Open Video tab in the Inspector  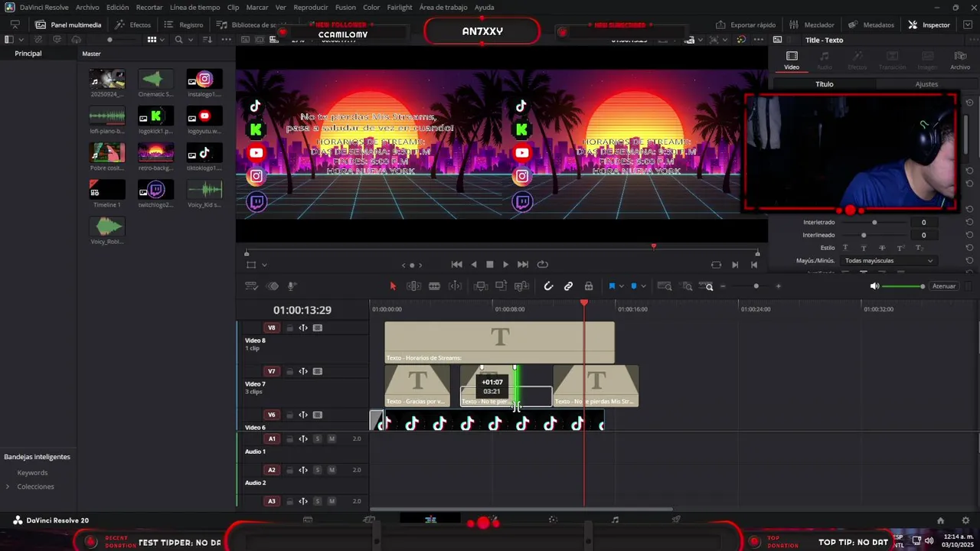792,60
